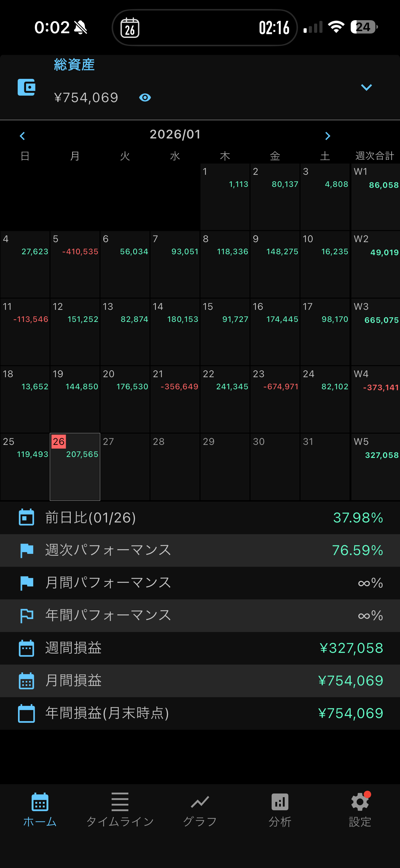Expand the 総資産 panel chevron
Image resolution: width=400 pixels, height=868 pixels.
[x=366, y=88]
